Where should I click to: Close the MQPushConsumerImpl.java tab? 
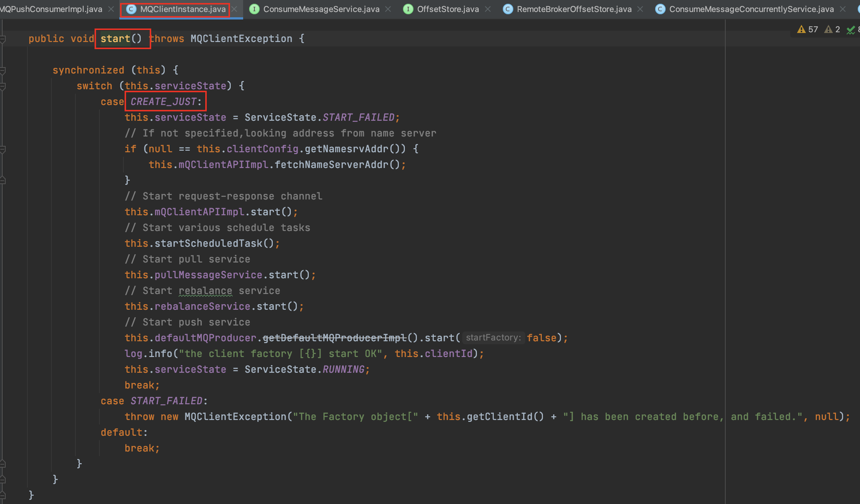[111, 9]
